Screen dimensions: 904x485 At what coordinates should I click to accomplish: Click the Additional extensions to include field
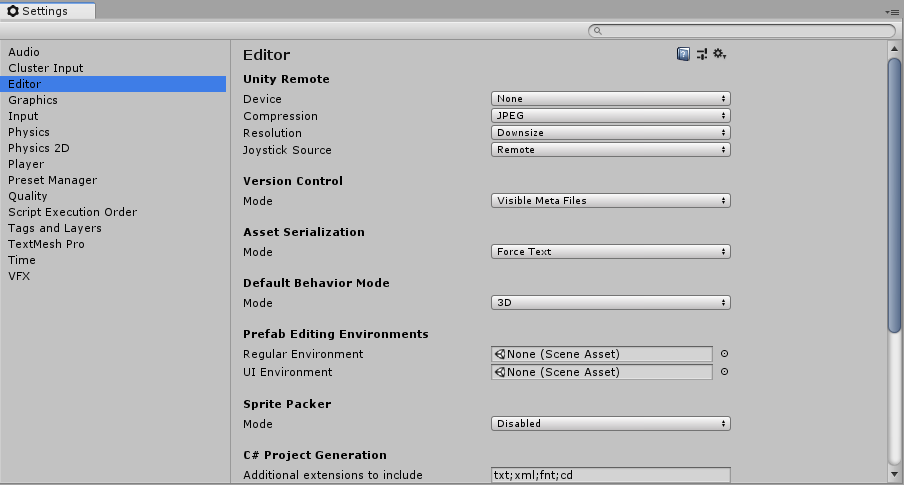(611, 475)
